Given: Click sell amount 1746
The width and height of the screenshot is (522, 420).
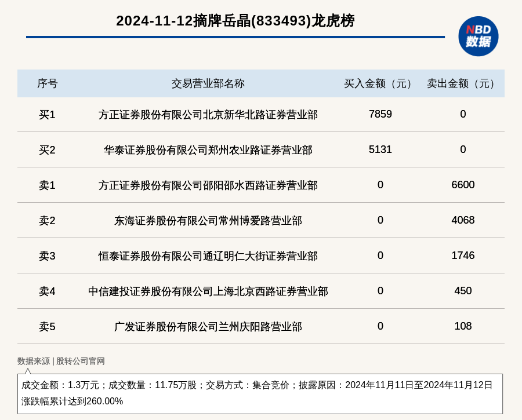Looking at the screenshot, I should [463, 255].
